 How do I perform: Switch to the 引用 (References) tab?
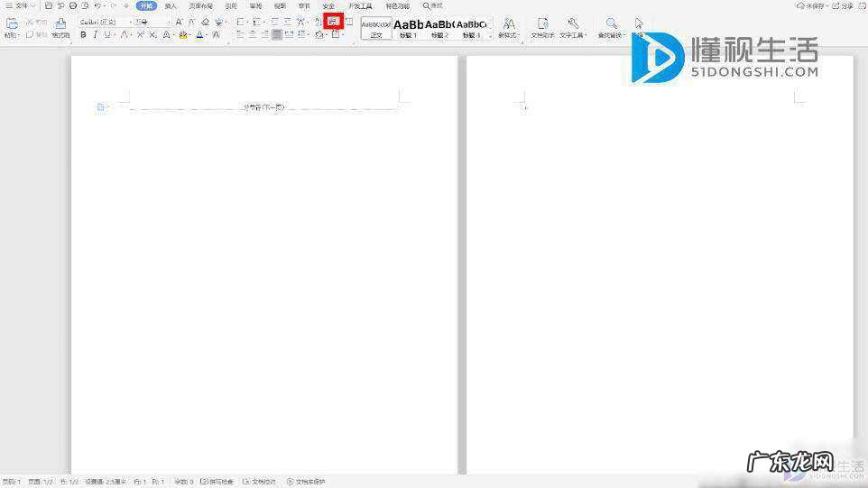point(231,6)
